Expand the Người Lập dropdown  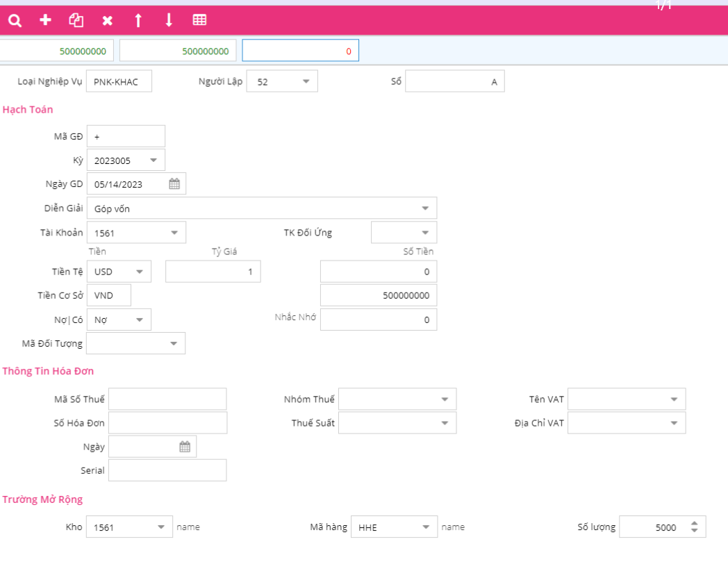pos(306,82)
